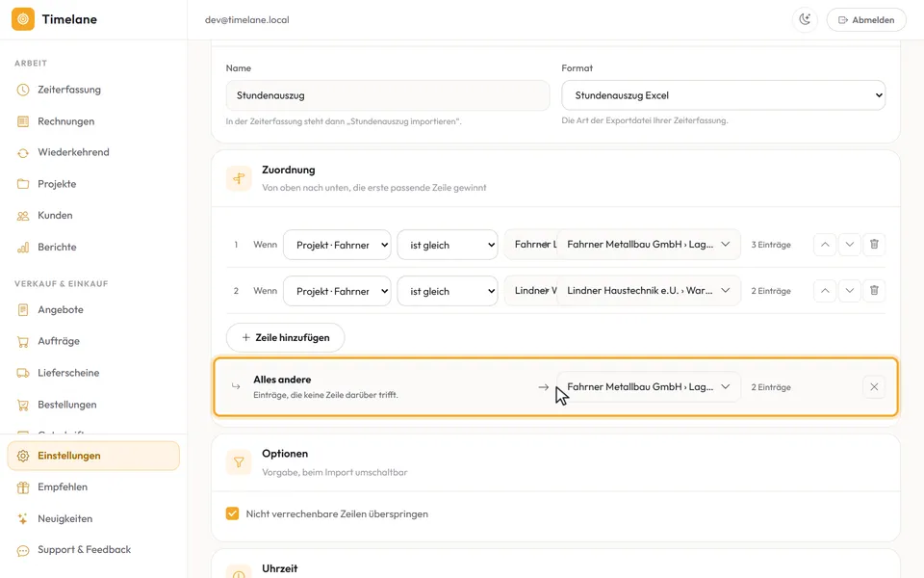924x578 pixels.
Task: Click the row 2 value field 'Lindner V'
Action: (x=531, y=290)
